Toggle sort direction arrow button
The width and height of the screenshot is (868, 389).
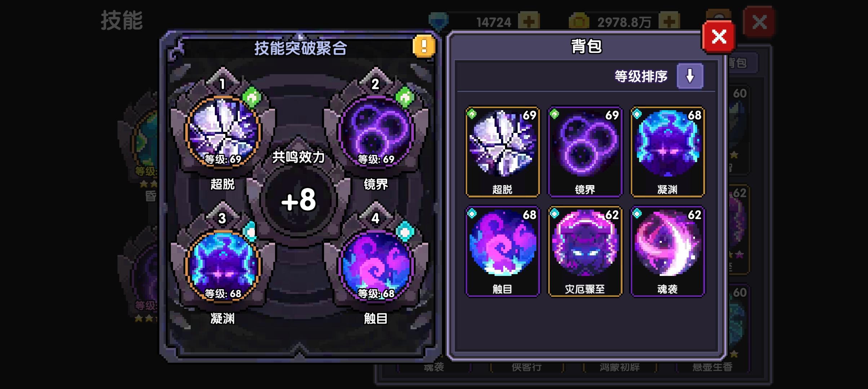(x=690, y=76)
